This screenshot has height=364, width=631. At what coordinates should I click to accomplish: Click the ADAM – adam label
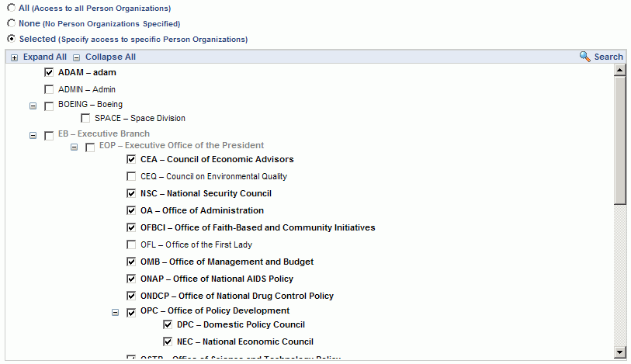(87, 72)
